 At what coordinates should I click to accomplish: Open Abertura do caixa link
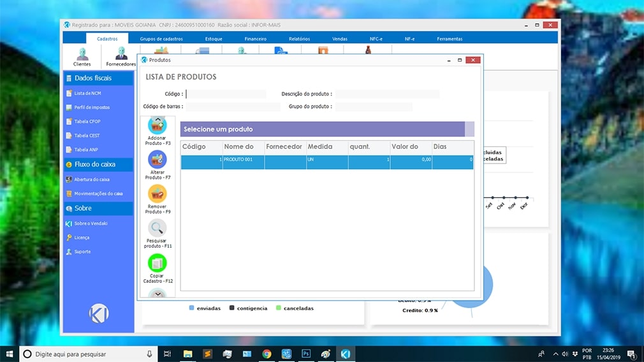[x=92, y=179]
